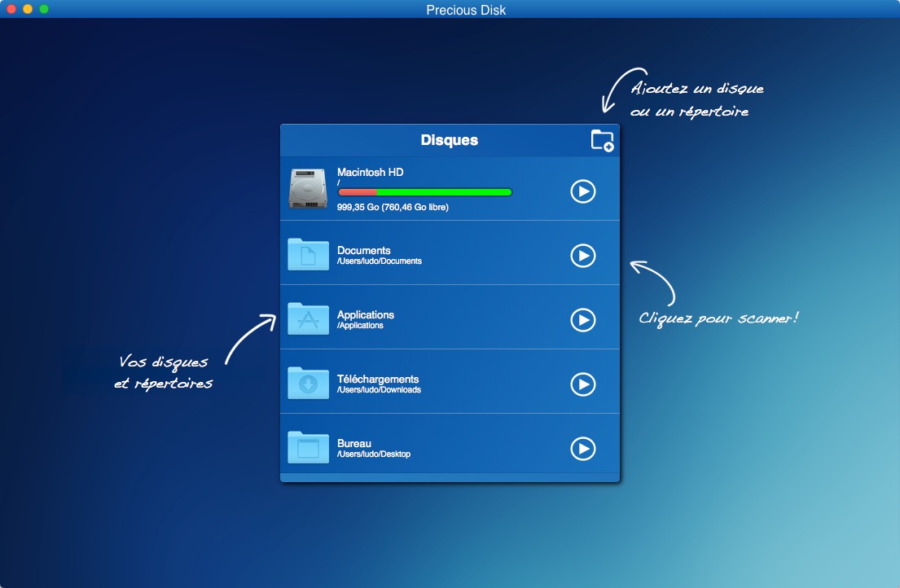Select the Documents entry title
Image resolution: width=900 pixels, height=588 pixels.
point(364,250)
